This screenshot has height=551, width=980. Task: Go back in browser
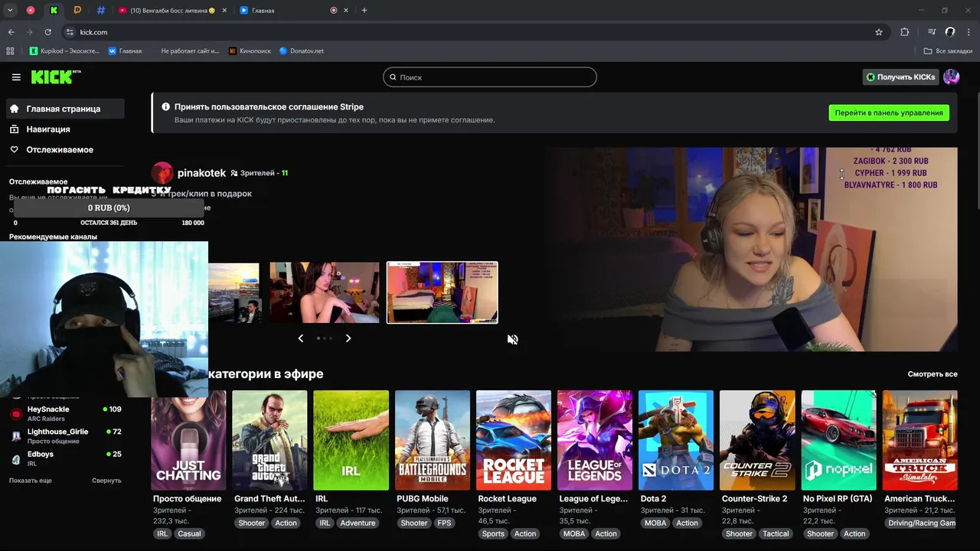click(11, 32)
